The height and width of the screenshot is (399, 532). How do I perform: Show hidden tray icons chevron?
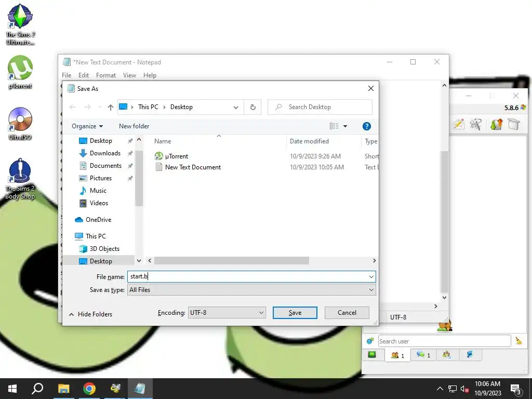440,389
